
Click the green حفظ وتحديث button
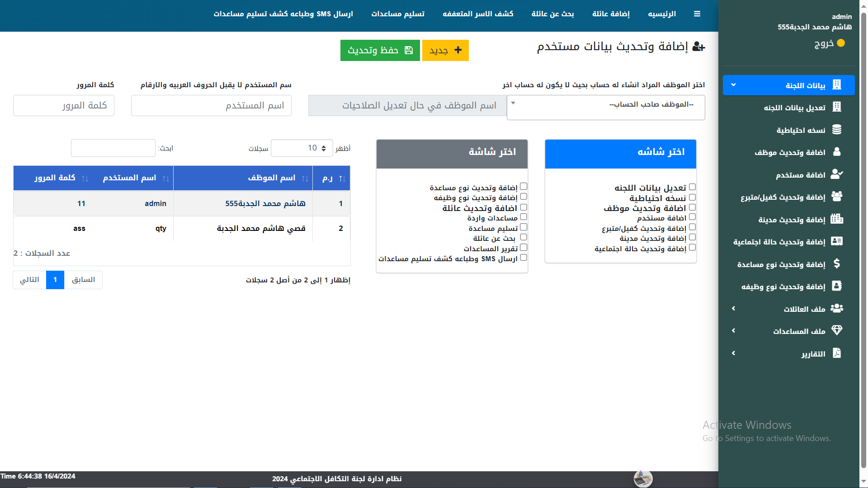(380, 50)
